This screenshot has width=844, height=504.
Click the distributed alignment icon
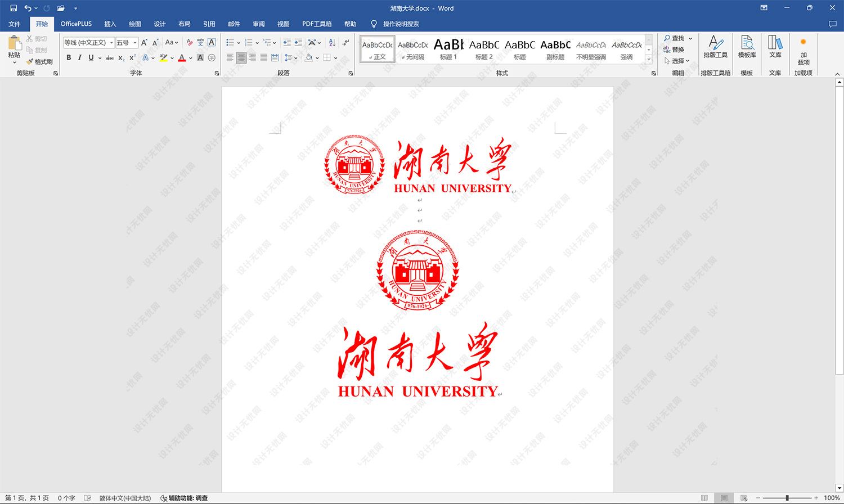[275, 58]
